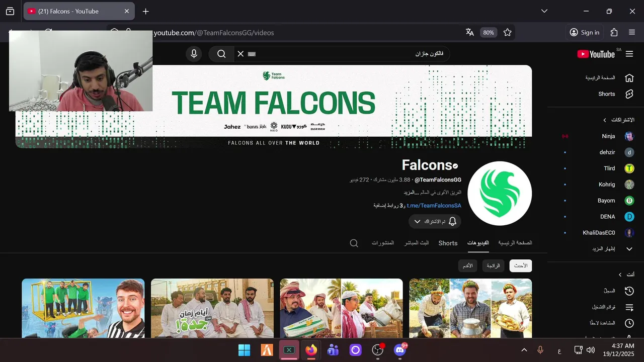Click the Falcons channel profile picture
Screen dimensions: 644x362
tap(500, 193)
